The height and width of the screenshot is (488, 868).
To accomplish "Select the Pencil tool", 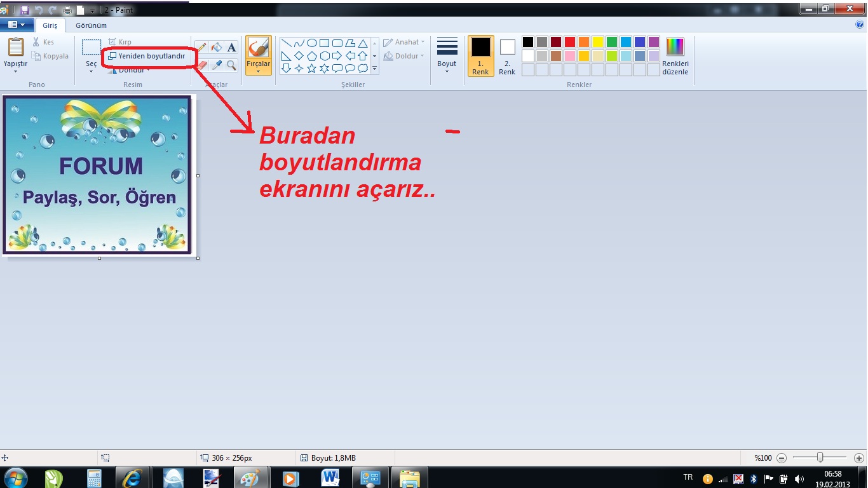I will coord(201,48).
